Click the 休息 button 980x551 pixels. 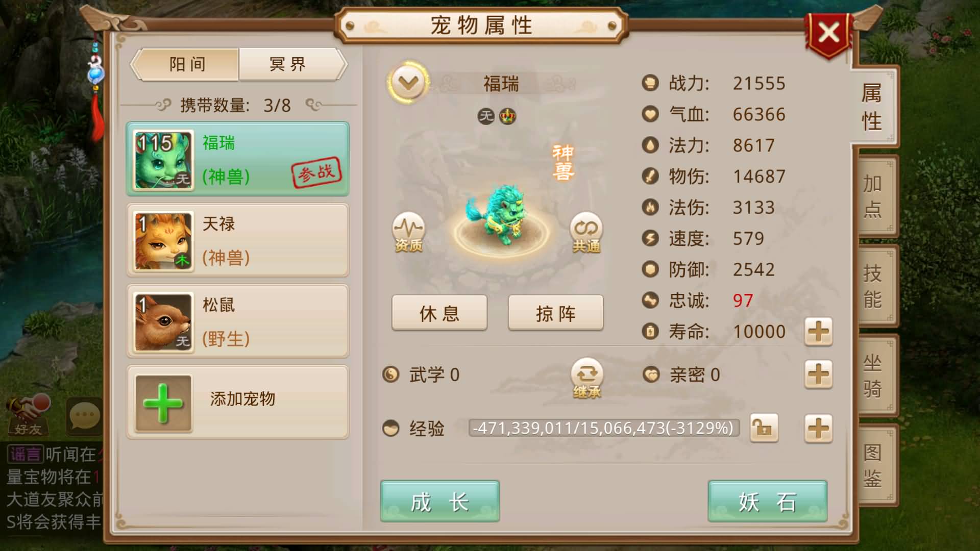pos(439,313)
